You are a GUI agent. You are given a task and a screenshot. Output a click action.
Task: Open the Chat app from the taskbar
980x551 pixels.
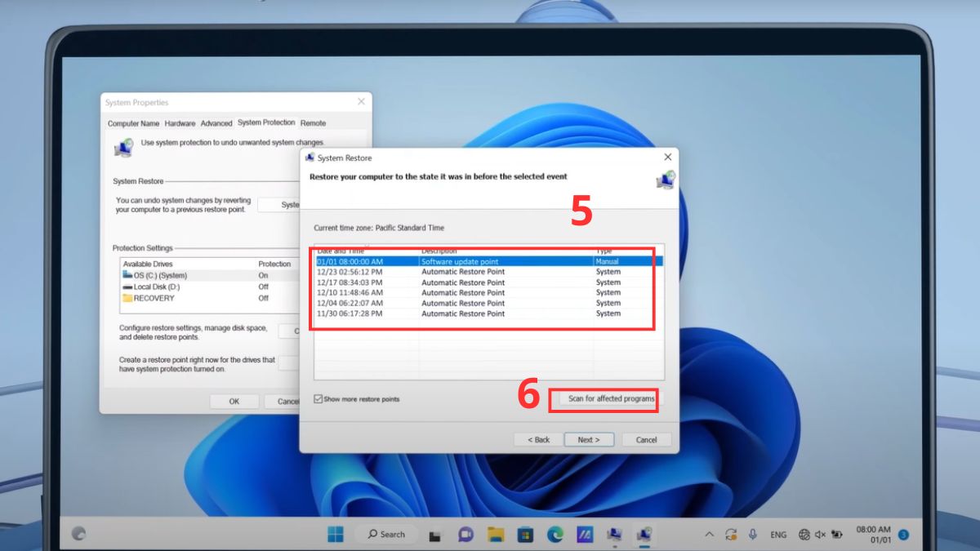pyautogui.click(x=465, y=534)
